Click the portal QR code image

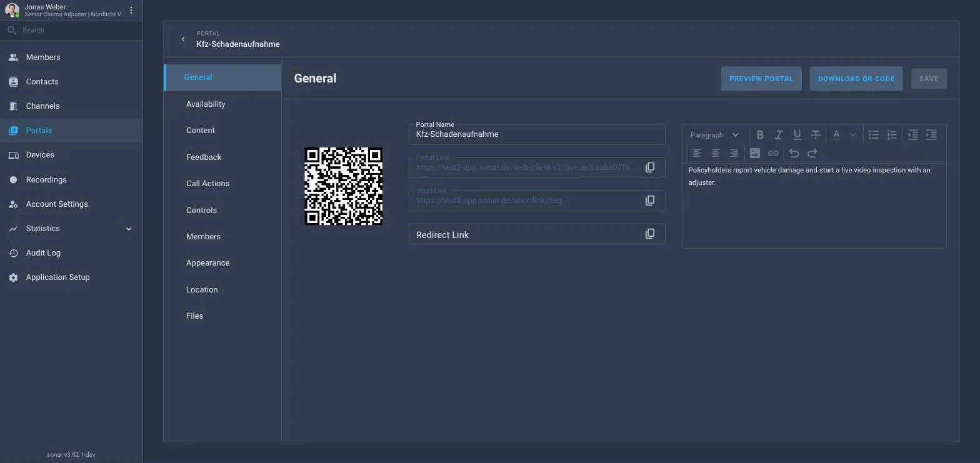[x=343, y=186]
